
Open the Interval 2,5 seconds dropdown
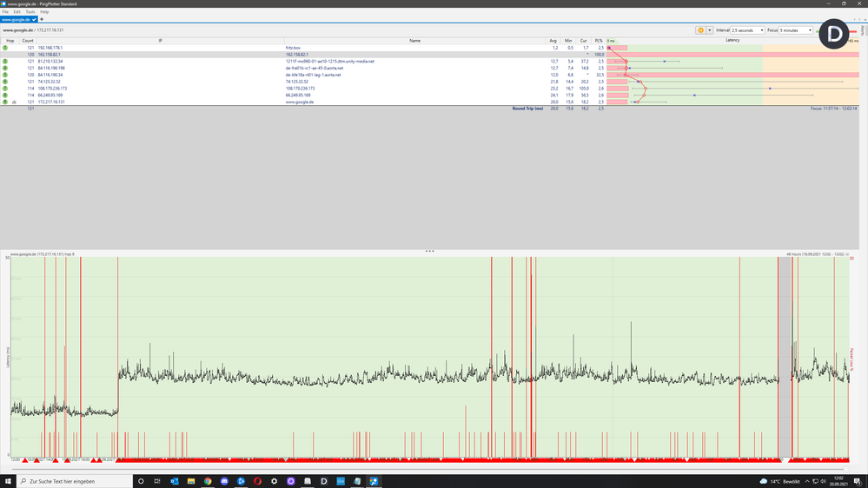747,30
